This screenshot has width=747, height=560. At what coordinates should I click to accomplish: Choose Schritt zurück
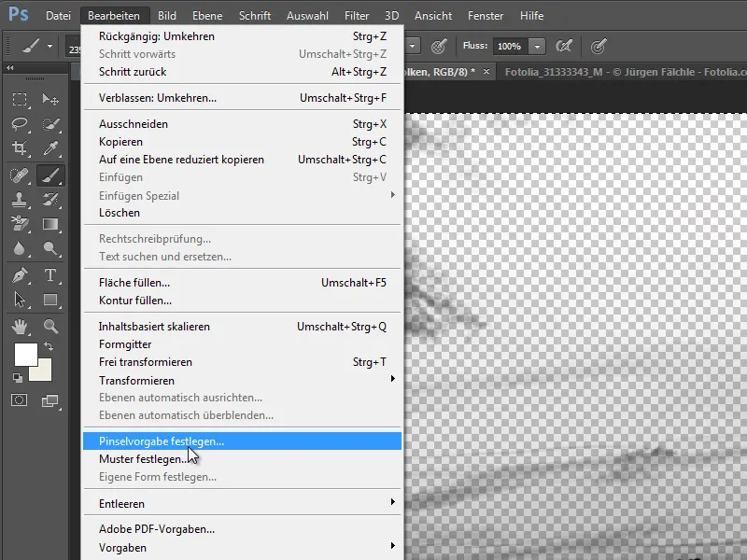pos(243,72)
